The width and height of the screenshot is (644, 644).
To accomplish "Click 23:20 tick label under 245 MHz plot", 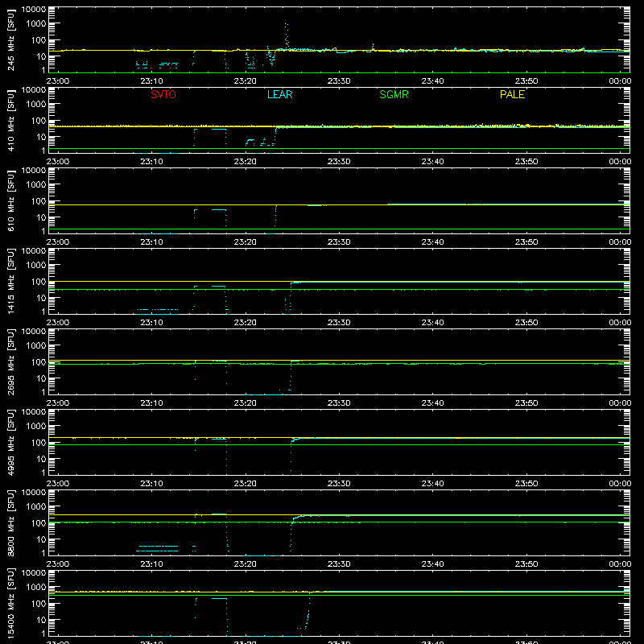I will (x=246, y=81).
